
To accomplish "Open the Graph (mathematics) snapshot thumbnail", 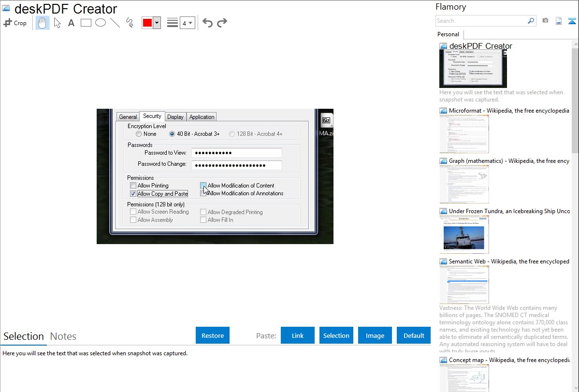I will click(464, 184).
